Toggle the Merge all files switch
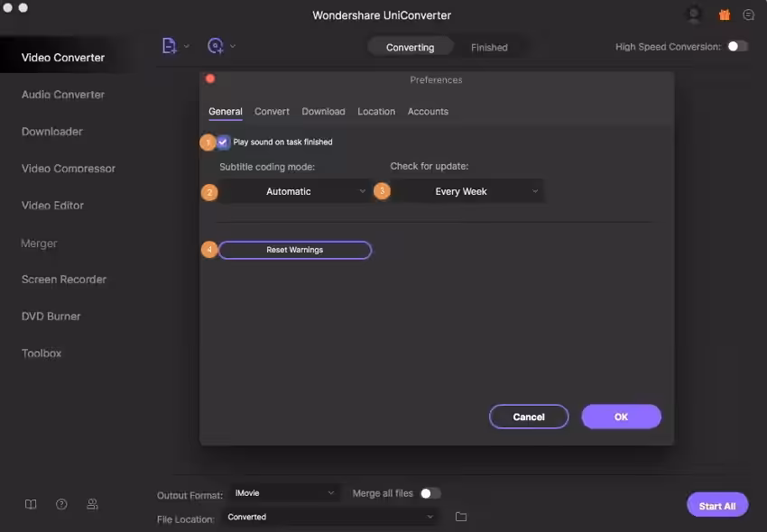The width and height of the screenshot is (767, 532). click(x=431, y=493)
